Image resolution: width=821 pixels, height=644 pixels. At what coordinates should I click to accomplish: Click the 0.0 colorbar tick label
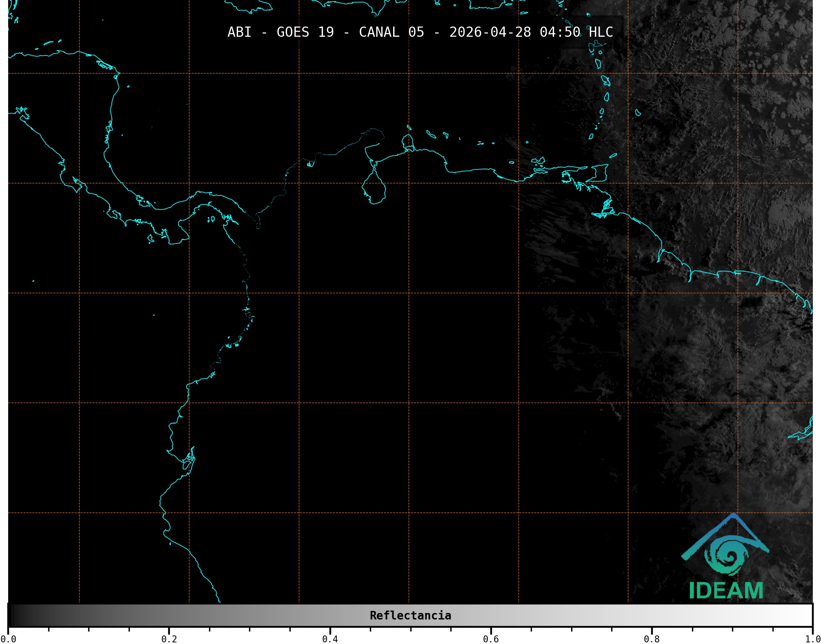(8, 639)
